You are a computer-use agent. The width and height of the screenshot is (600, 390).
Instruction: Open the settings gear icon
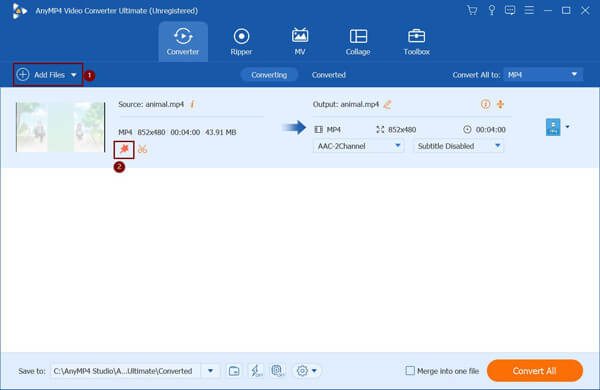pyautogui.click(x=302, y=371)
